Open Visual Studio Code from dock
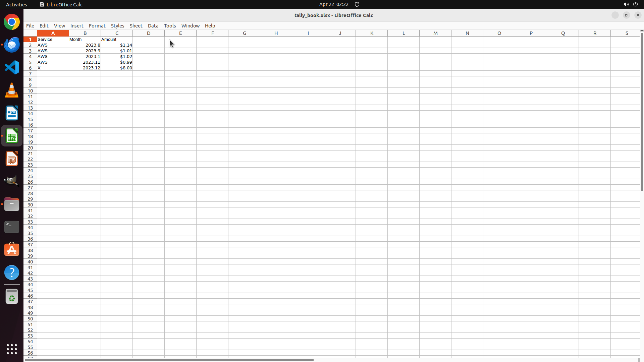This screenshot has height=362, width=644. point(12,67)
